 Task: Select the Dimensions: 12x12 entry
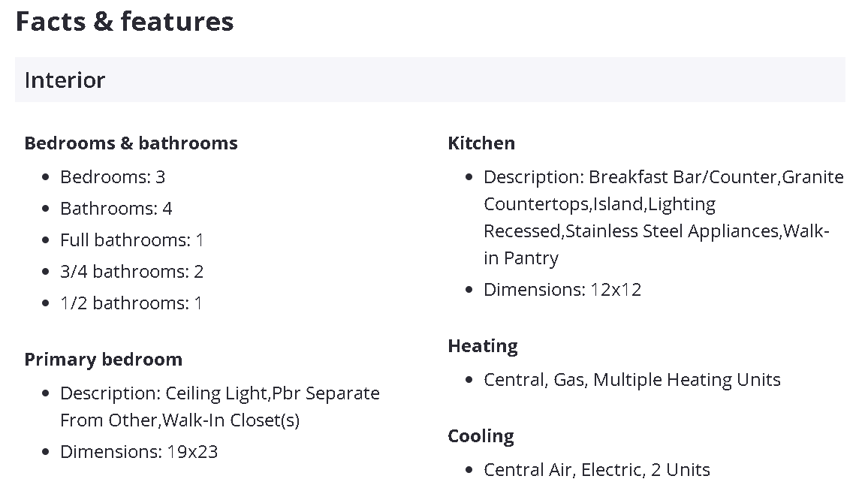562,290
